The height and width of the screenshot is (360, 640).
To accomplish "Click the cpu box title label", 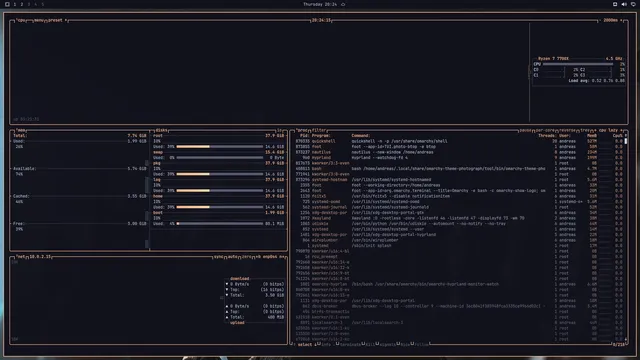I will [x=21, y=20].
